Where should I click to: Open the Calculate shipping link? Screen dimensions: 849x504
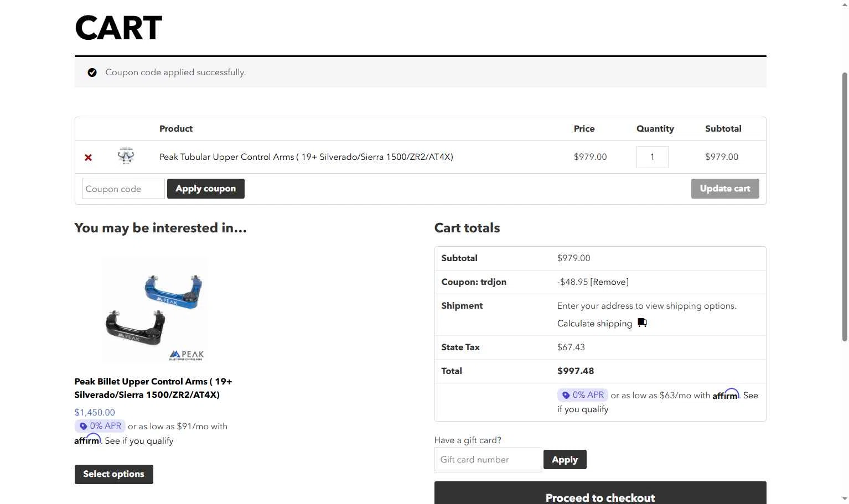(594, 324)
